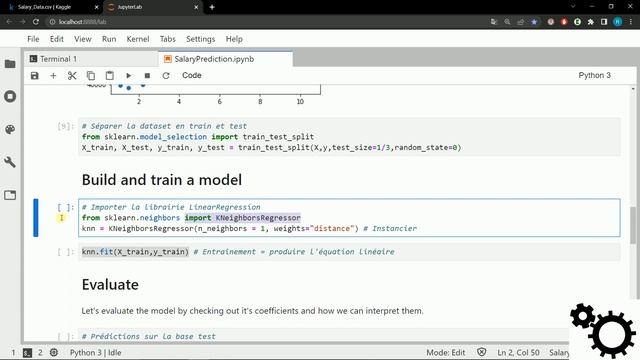The height and width of the screenshot is (360, 640).
Task: Run the selected cell with the play icon
Action: (x=129, y=76)
